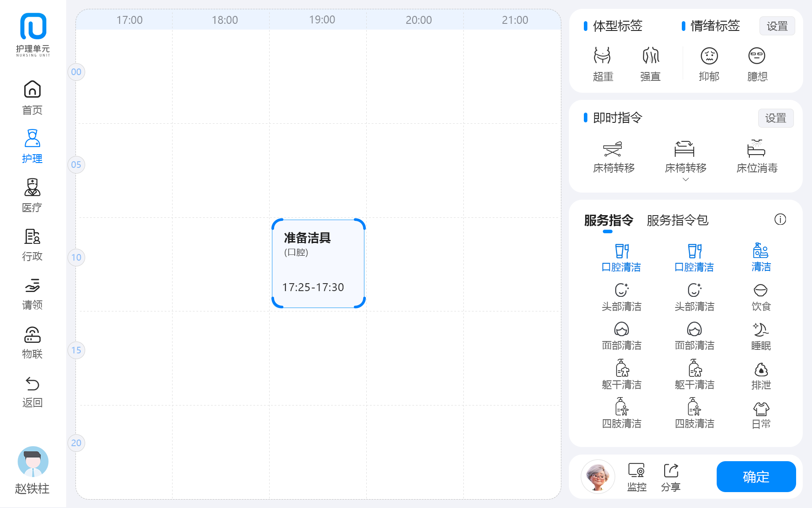Switch to the 服务指令包 tab
Screen dimensions: 812x508
coord(677,220)
